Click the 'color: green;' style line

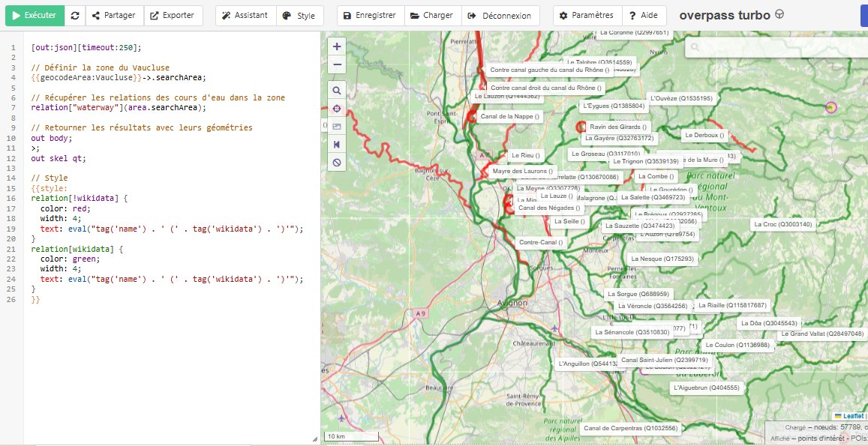click(70, 259)
